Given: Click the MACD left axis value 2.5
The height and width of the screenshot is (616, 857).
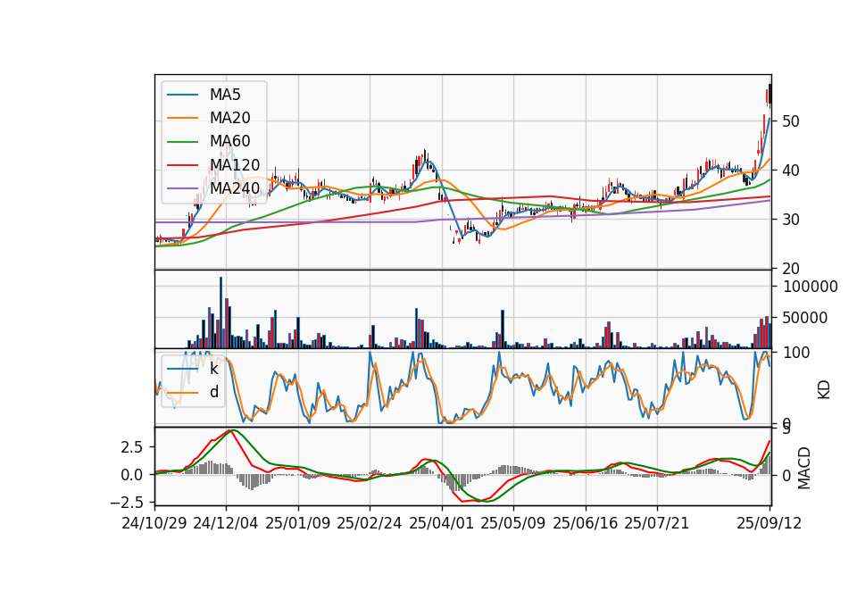Looking at the screenshot, I should coord(132,447).
